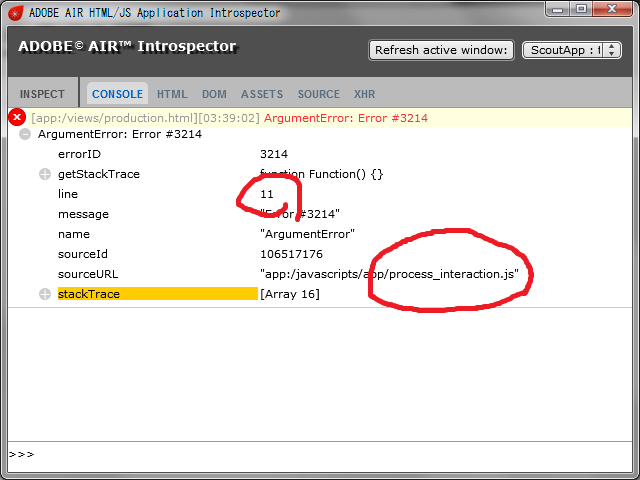Viewport: 640px width, 480px height.
Task: Click the function Function() {} value
Action: pyautogui.click(x=322, y=174)
